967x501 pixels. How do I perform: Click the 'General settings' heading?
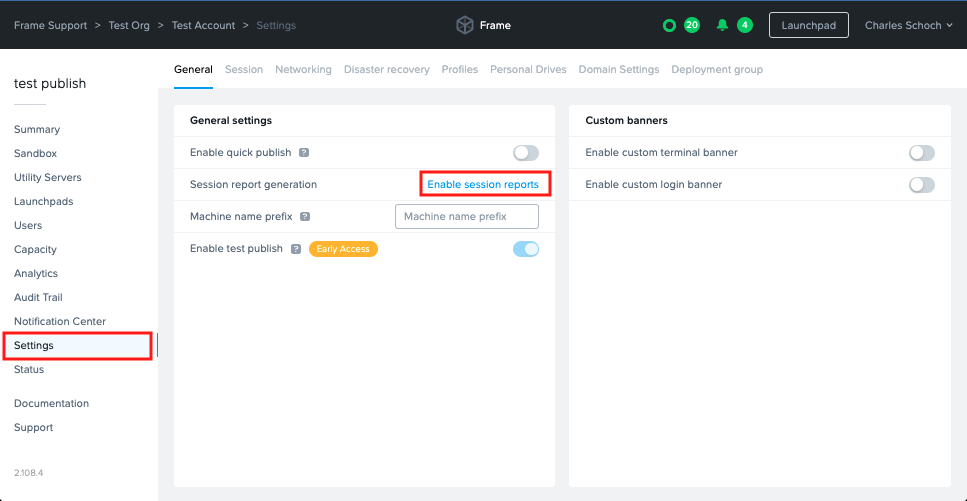[x=231, y=121]
